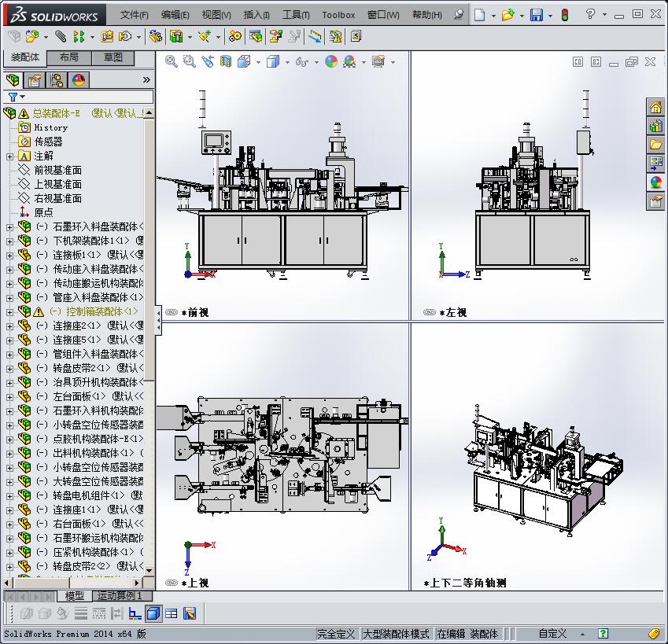Switch to the 草图 tab
Screen dimensions: 668x644
(x=113, y=58)
